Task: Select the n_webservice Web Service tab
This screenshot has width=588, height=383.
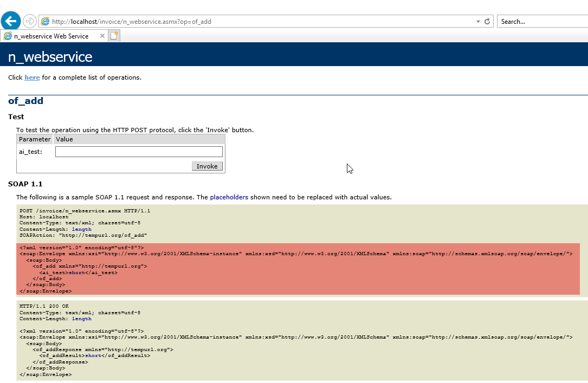Action: (51, 36)
